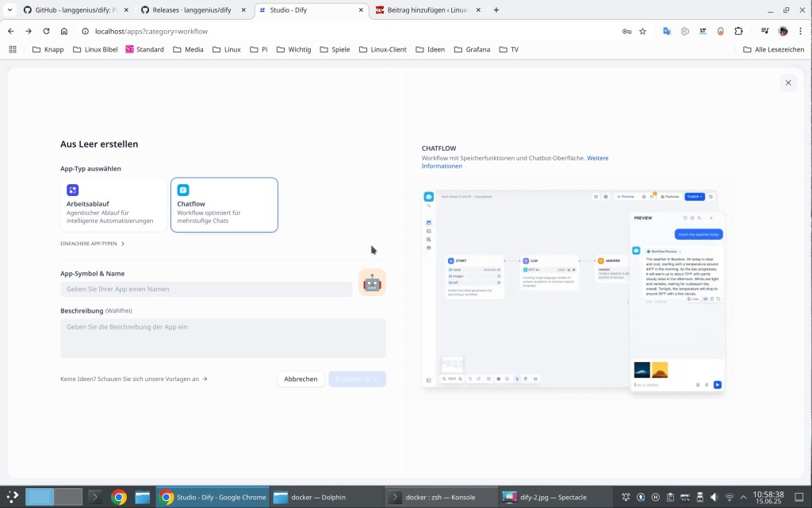Click into the Beschreibung text area
The height and width of the screenshot is (508, 812).
pos(223,338)
